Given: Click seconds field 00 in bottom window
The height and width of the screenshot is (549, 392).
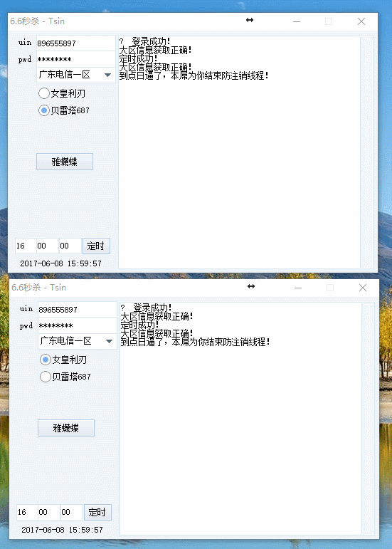Looking at the screenshot, I should [71, 512].
